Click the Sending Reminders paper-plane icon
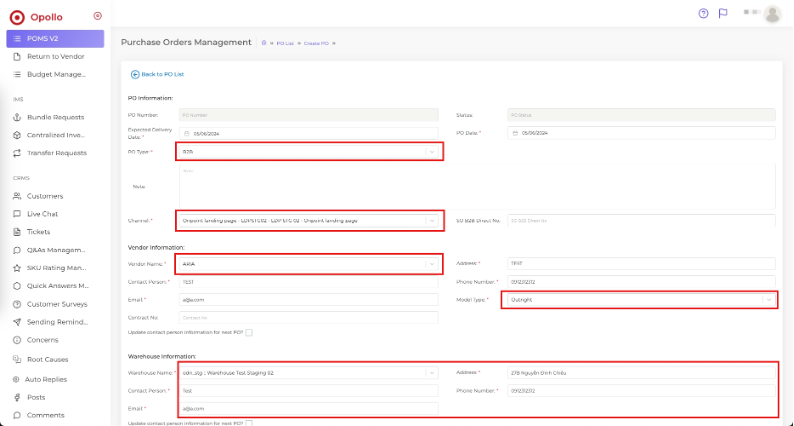This screenshot has height=426, width=794. 17,322
